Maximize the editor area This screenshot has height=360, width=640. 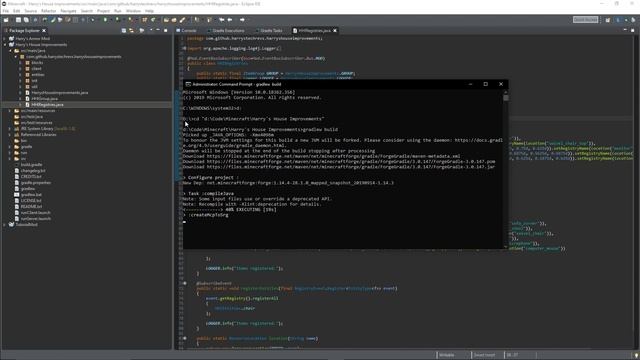[x=633, y=30]
